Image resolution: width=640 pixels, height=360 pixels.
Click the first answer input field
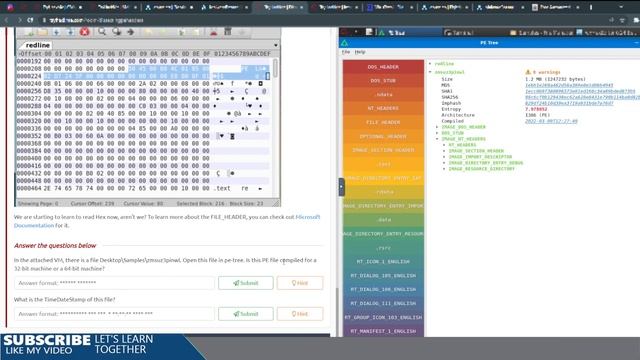point(114,283)
